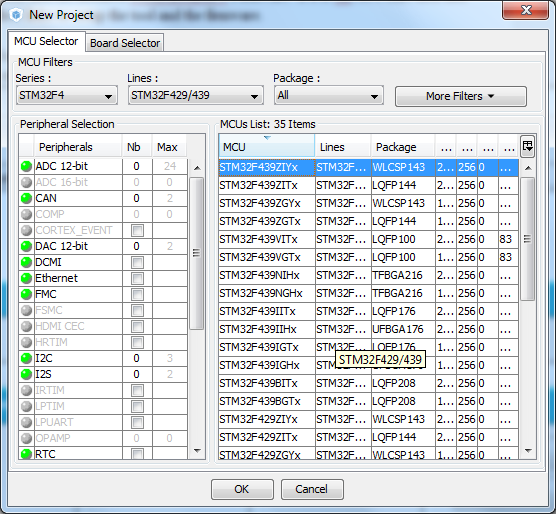
Task: Toggle the LPUART checkbox
Action: pyautogui.click(x=137, y=423)
